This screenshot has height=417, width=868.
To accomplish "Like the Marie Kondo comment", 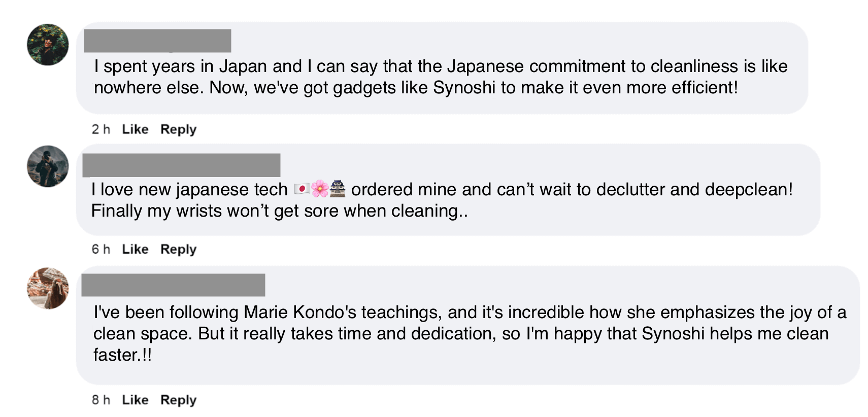I will click(x=135, y=400).
